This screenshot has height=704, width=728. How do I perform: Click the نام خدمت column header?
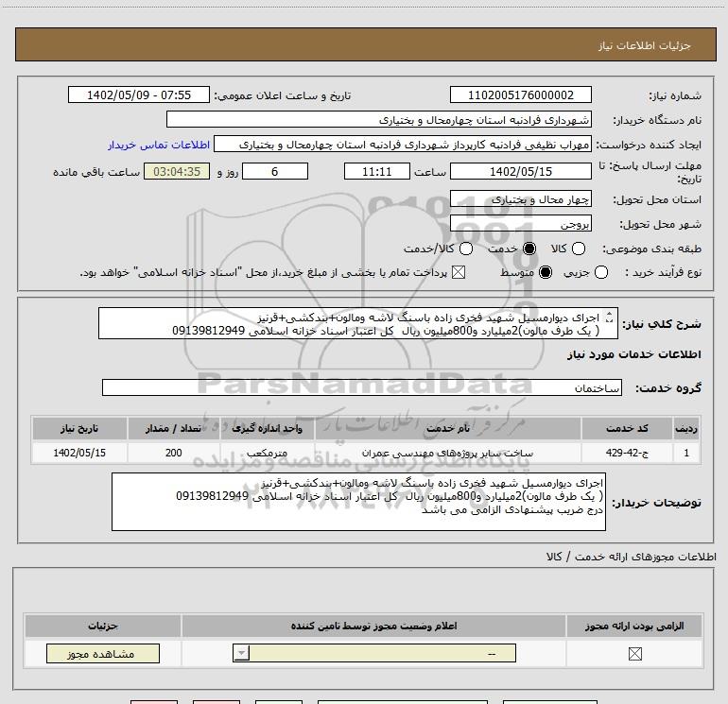447,428
